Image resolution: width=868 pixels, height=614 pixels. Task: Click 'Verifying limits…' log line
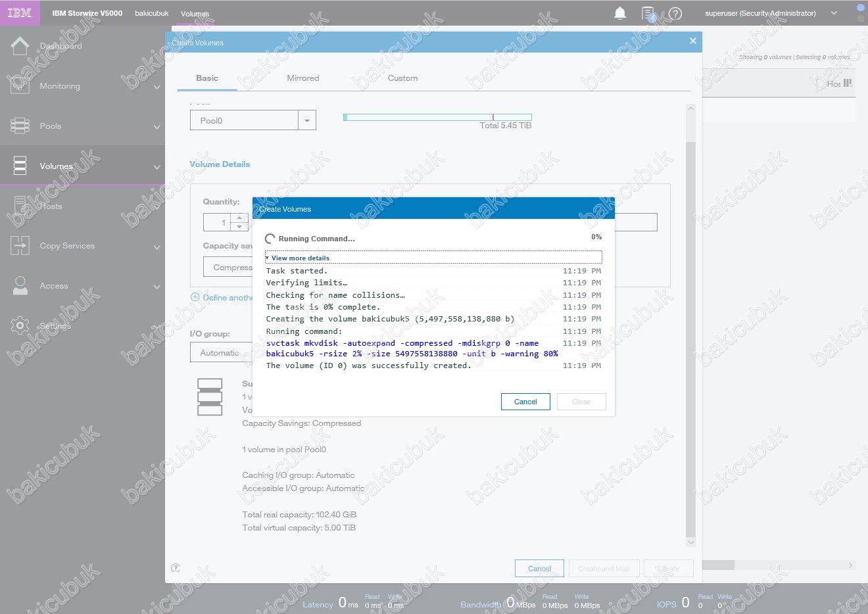coord(306,283)
